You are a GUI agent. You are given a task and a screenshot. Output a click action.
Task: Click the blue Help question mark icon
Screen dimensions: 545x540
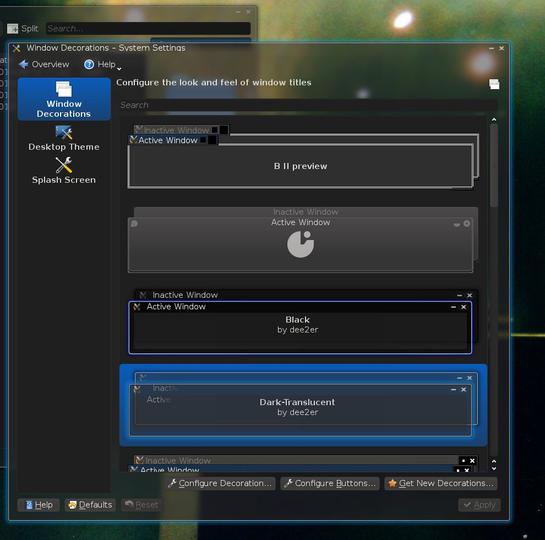pyautogui.click(x=89, y=64)
